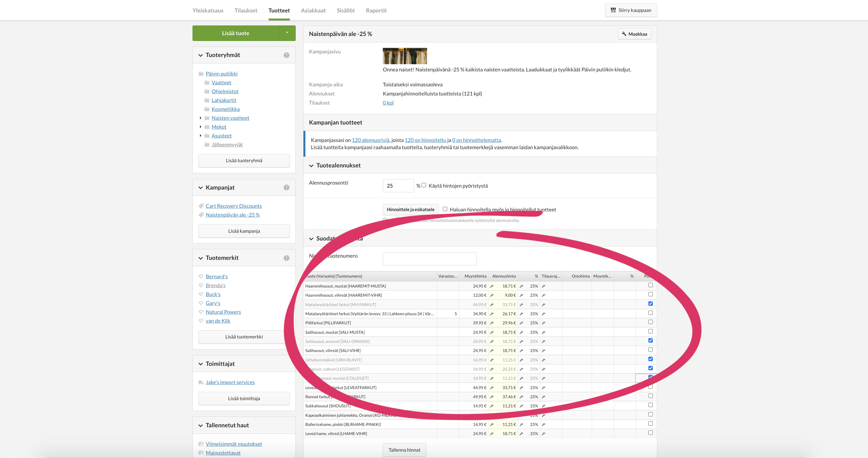Click Hinnoittele ja esikatsele button
868x458 pixels.
[x=410, y=209]
